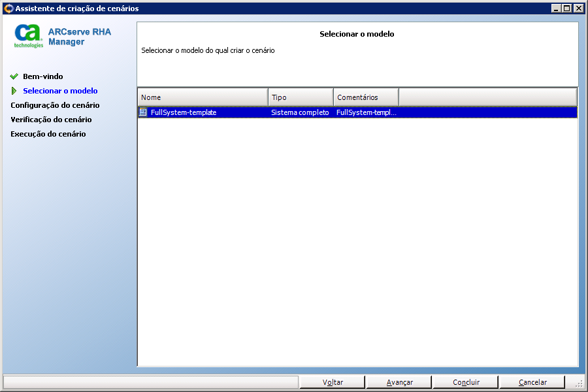588x392 pixels.
Task: Sort by the Tipo column header
Action: coord(301,97)
